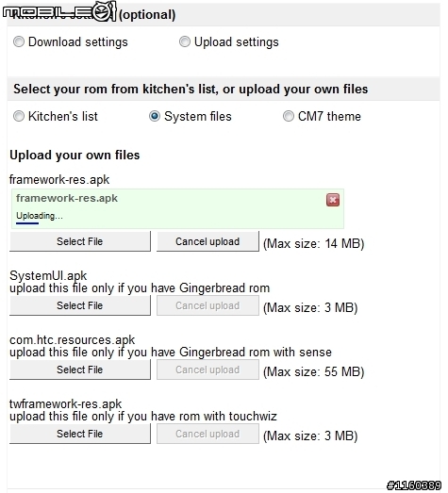Screen dimensions: 448x493
Task: Click the uploading progress bar
Action: click(x=27, y=223)
